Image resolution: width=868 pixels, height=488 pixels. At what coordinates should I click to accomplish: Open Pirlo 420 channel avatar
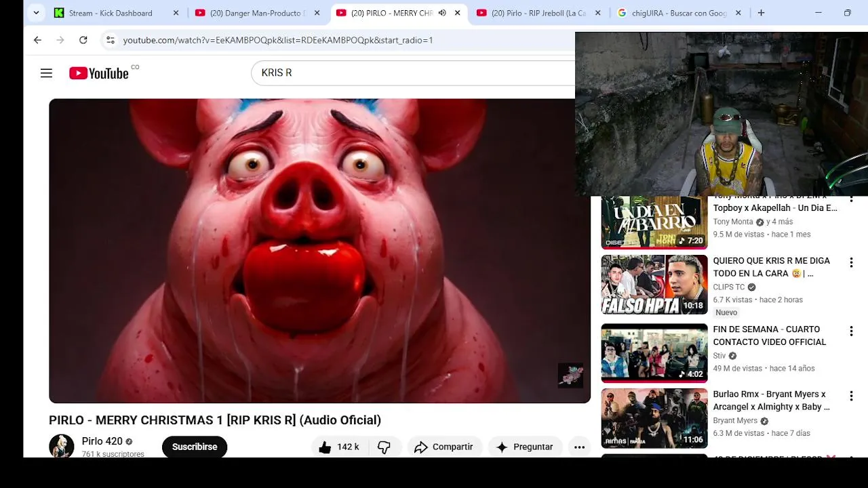[x=62, y=447]
